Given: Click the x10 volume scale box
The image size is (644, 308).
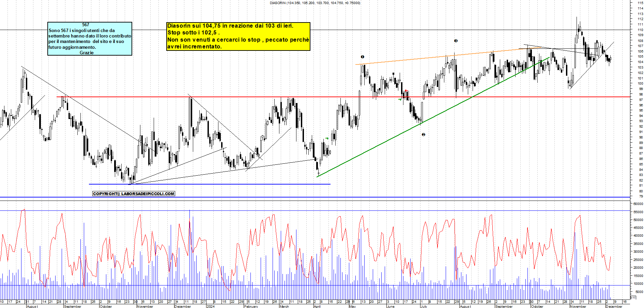Looking at the screenshot, I should click(x=633, y=297).
